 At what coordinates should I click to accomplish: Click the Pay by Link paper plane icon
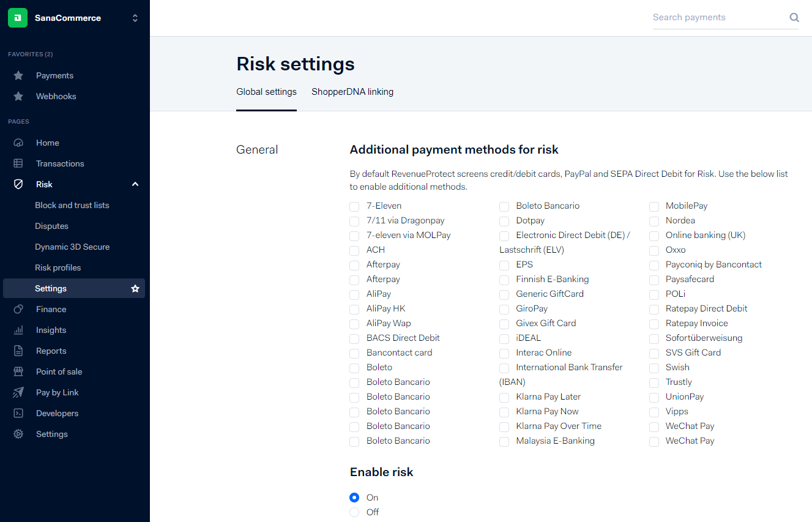tap(18, 392)
